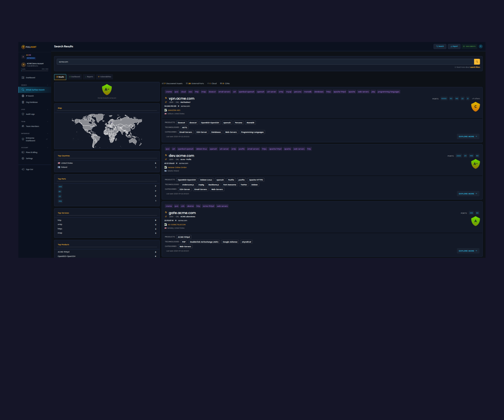This screenshot has width=504, height=420.
Task: Collapse the ACCOUNT sidebar section
Action: click(x=48, y=148)
